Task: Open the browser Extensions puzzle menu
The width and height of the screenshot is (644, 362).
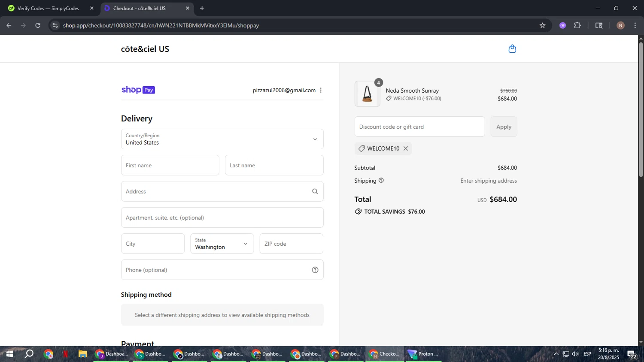Action: pos(577,25)
